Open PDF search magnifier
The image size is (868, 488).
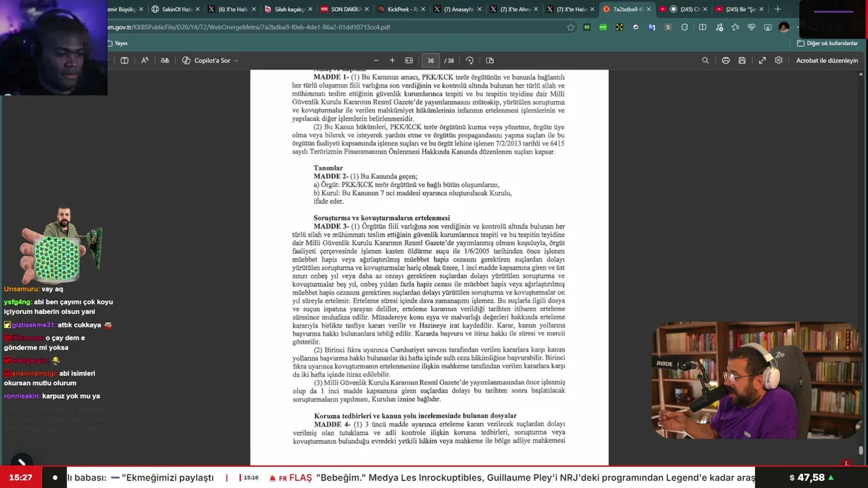click(x=705, y=60)
